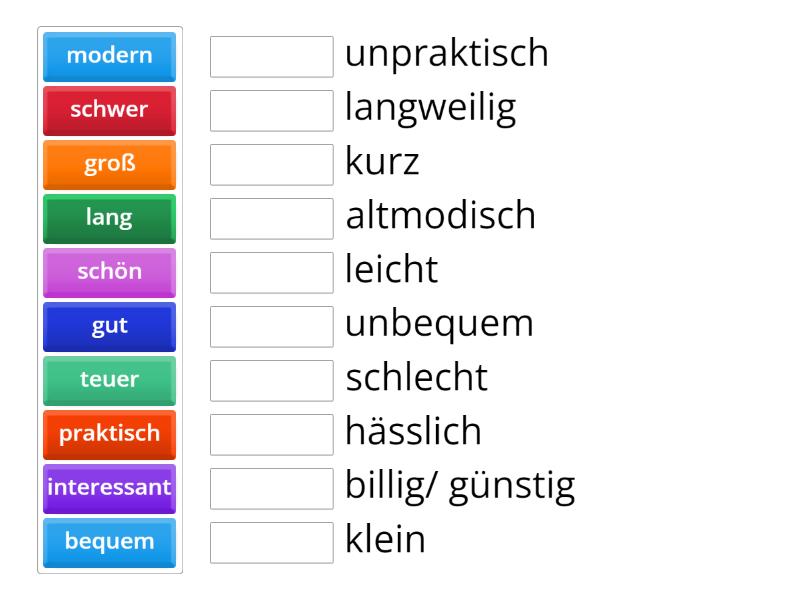The height and width of the screenshot is (600, 800).
Task: Choose the answer slot for 'altmodisch'
Action: [272, 219]
